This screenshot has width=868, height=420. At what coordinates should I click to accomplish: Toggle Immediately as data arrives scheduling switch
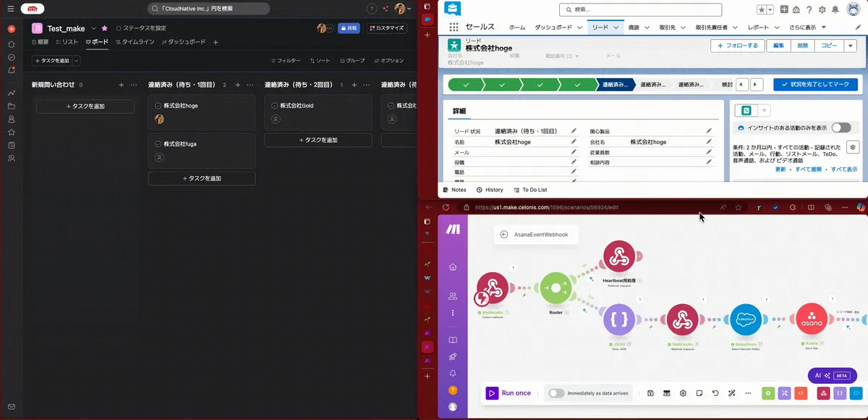(x=556, y=393)
